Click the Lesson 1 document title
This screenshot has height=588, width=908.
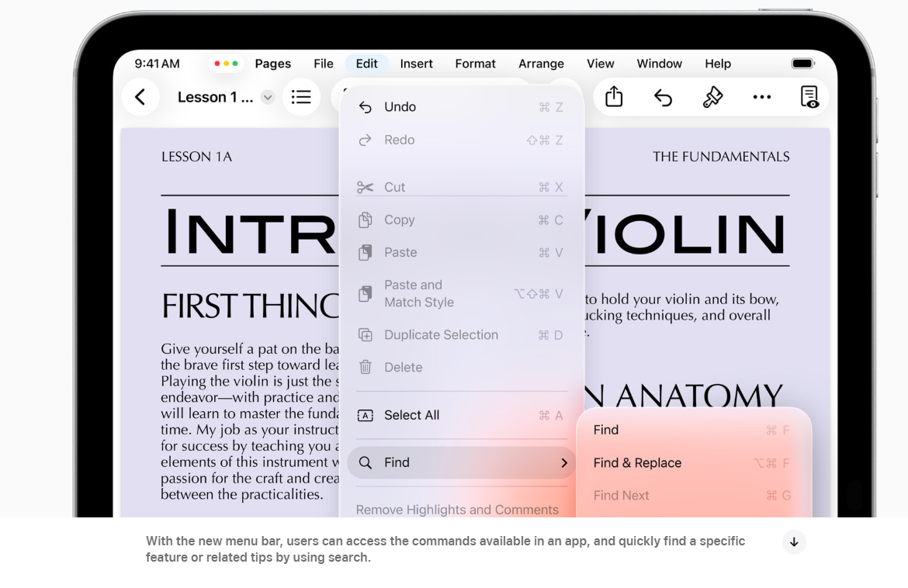click(216, 97)
